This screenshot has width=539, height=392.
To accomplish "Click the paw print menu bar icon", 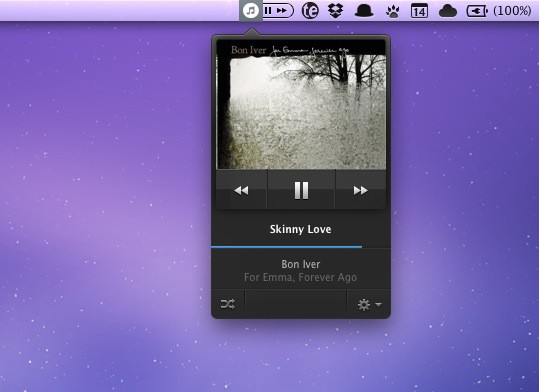I will click(393, 12).
